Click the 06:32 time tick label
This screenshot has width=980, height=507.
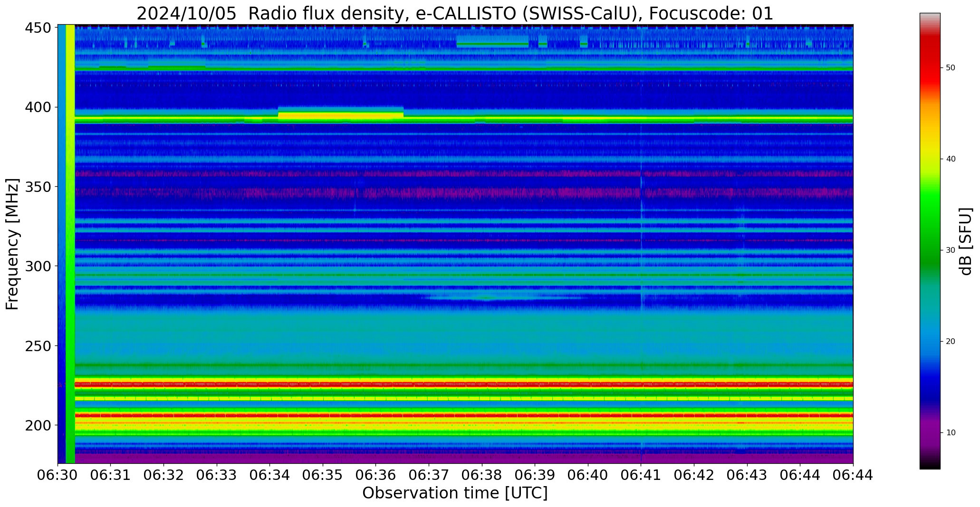click(164, 475)
